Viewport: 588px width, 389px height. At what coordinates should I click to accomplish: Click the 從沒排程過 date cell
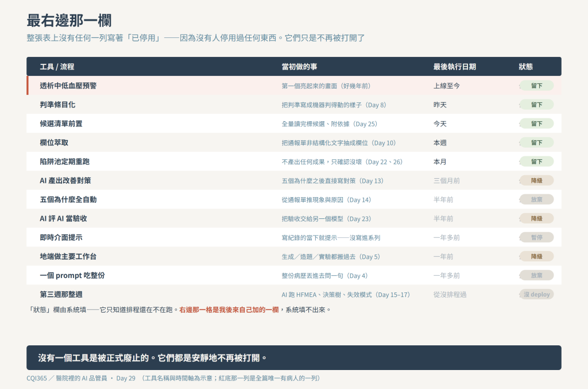point(450,295)
